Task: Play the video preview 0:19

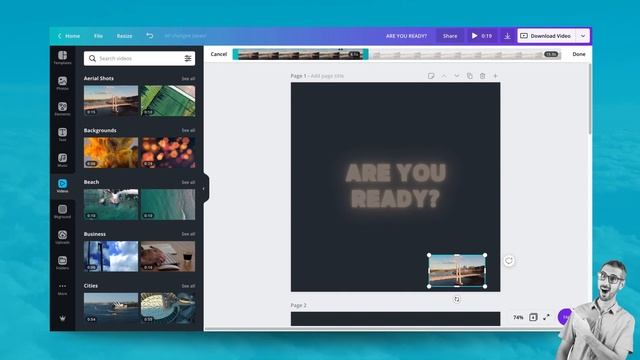Action: pos(482,36)
